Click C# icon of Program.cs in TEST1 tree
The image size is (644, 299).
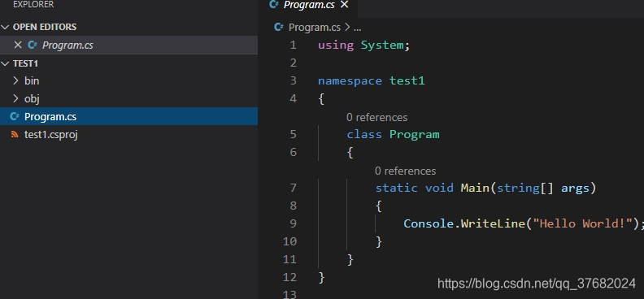pos(15,116)
